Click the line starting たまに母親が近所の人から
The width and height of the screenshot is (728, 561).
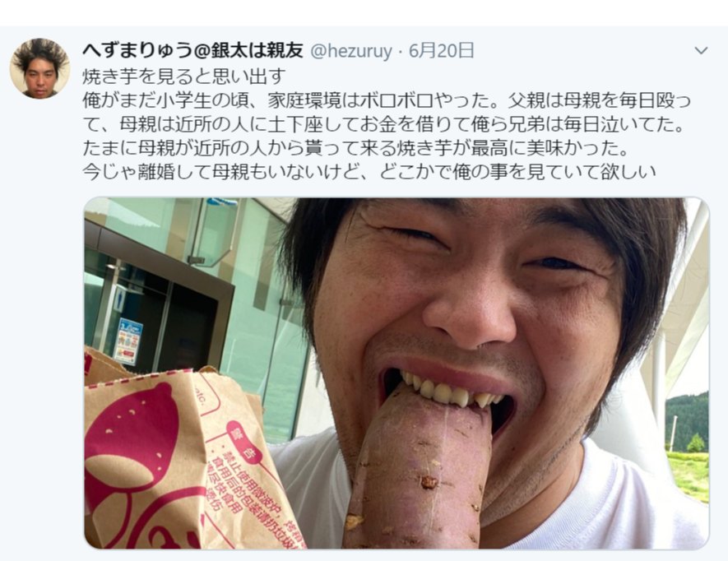[355, 148]
